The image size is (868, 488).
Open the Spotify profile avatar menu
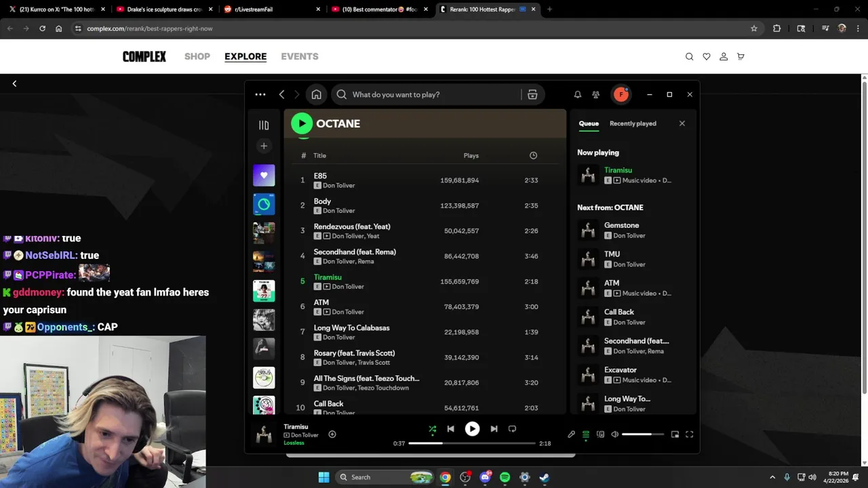pyautogui.click(x=620, y=95)
